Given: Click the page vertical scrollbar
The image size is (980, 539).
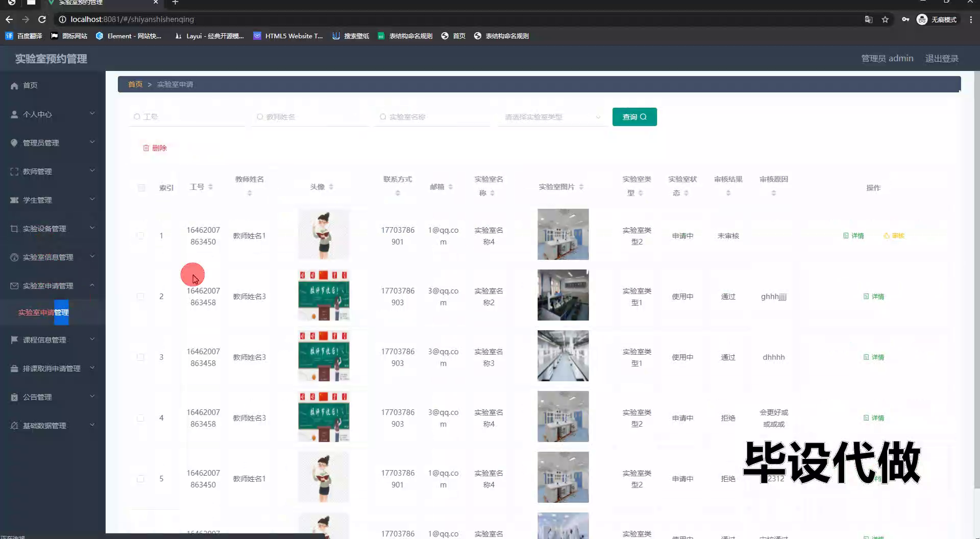Looking at the screenshot, I should pos(976,280).
